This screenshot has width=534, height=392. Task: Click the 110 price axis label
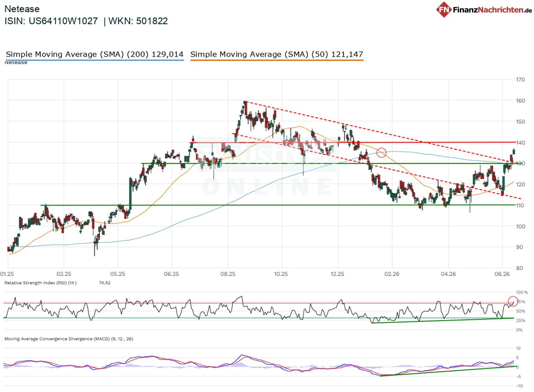click(520, 205)
